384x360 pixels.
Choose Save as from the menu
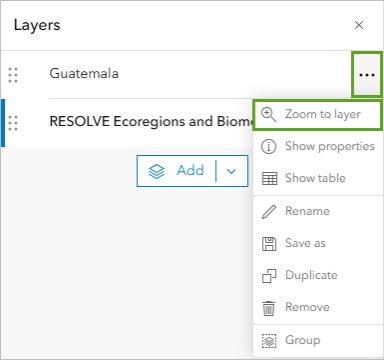coord(318,243)
